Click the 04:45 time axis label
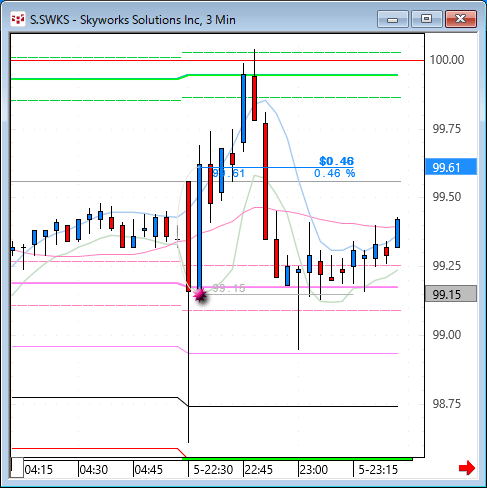The height and width of the screenshot is (488, 487). [148, 470]
